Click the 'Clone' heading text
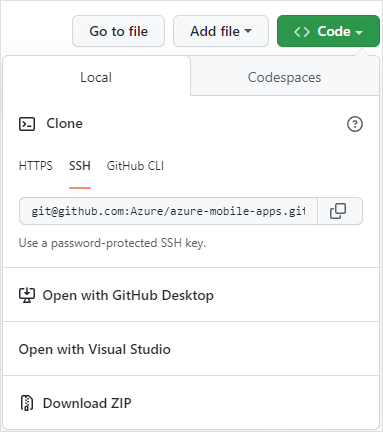The width and height of the screenshot is (383, 432). tap(64, 124)
